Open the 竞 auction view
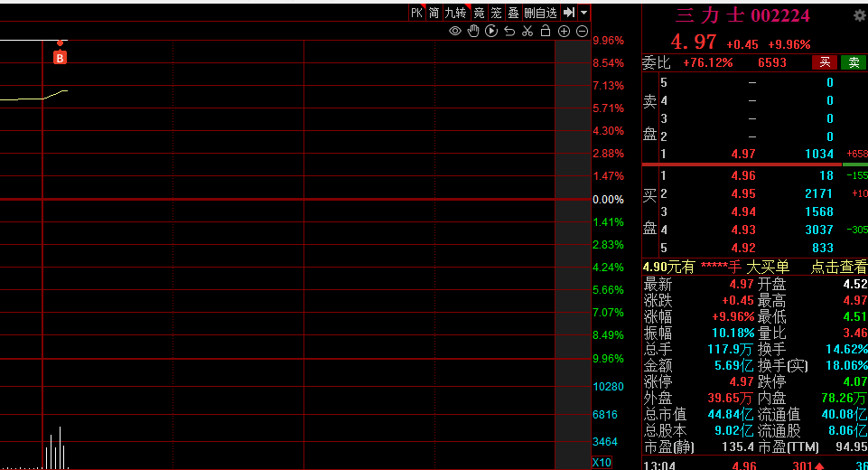 click(x=480, y=13)
